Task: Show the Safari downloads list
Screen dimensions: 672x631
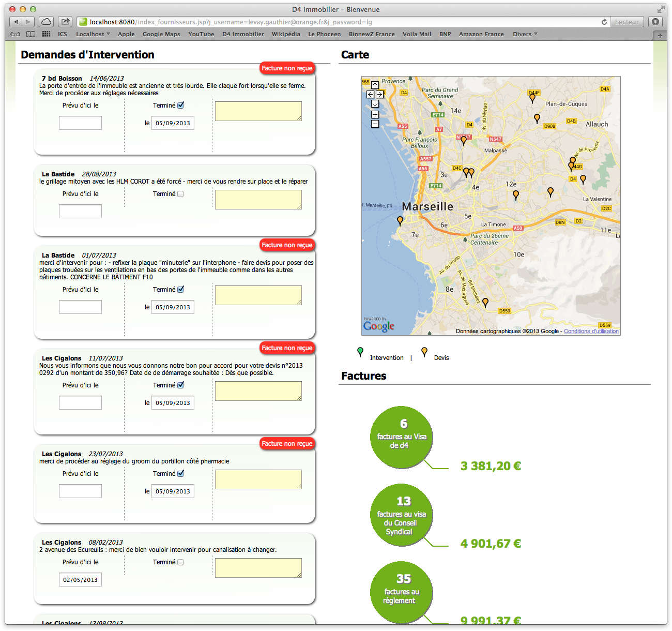Action: tap(655, 22)
